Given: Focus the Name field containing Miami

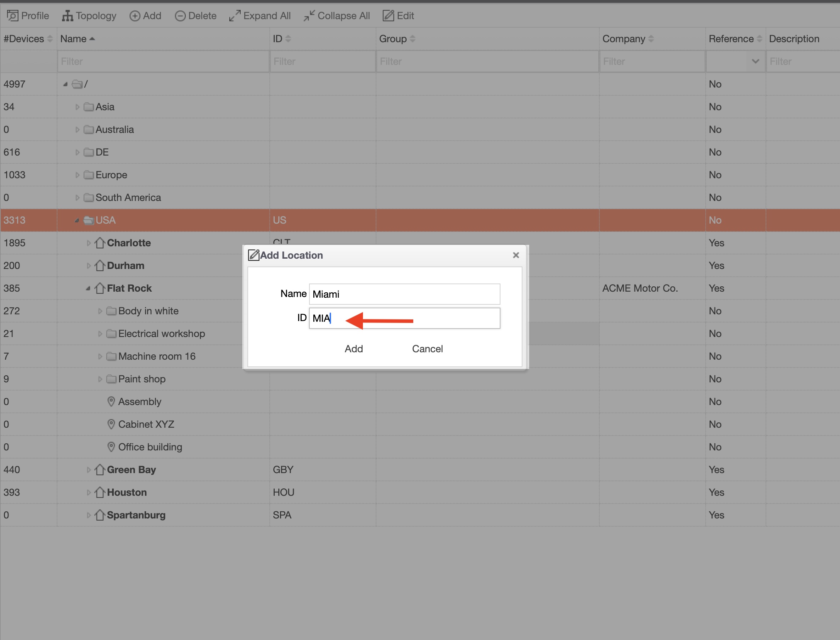Looking at the screenshot, I should coord(404,294).
